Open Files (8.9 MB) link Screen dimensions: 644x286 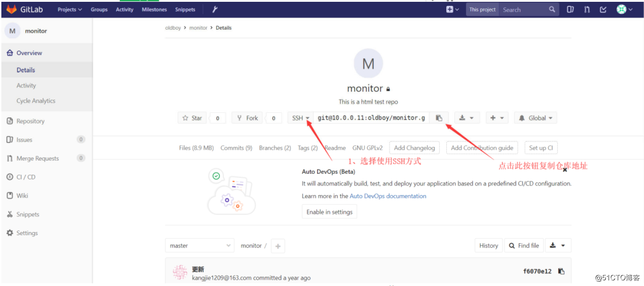click(196, 148)
